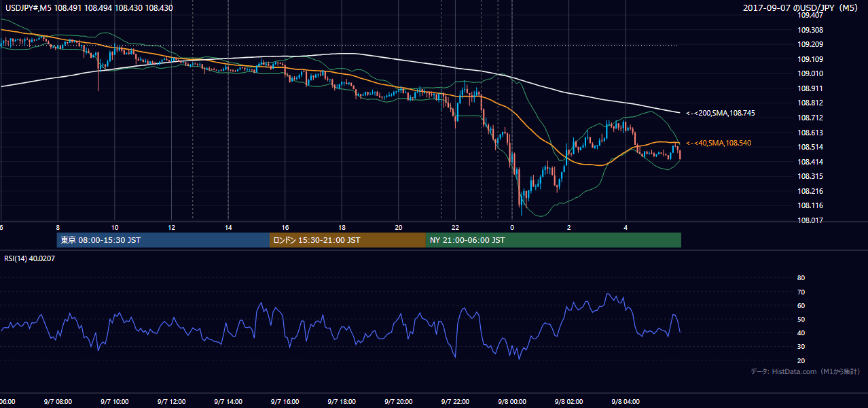Click price axis value 109.109
The height and width of the screenshot is (408, 868).
[810, 59]
